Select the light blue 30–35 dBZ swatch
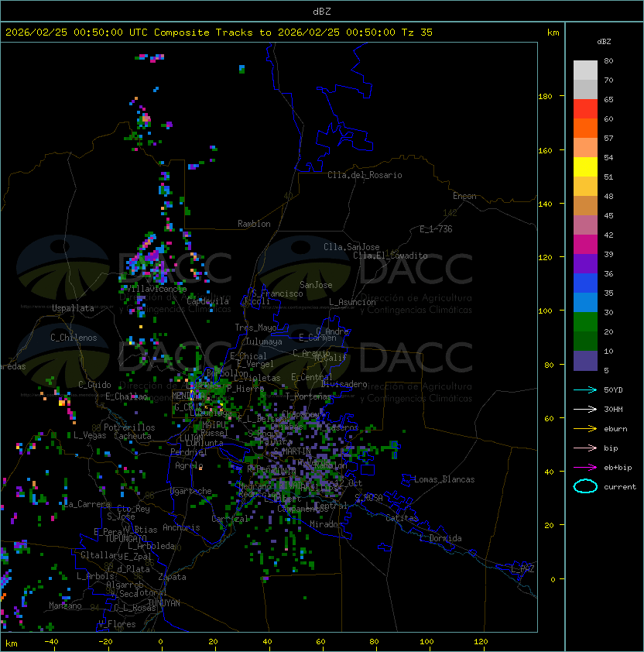Image resolution: width=644 pixels, height=652 pixels. click(585, 303)
